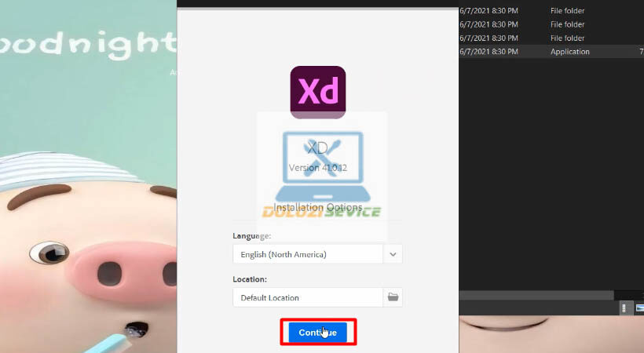
Task: Open the folder browse icon for Location
Action: 393,297
